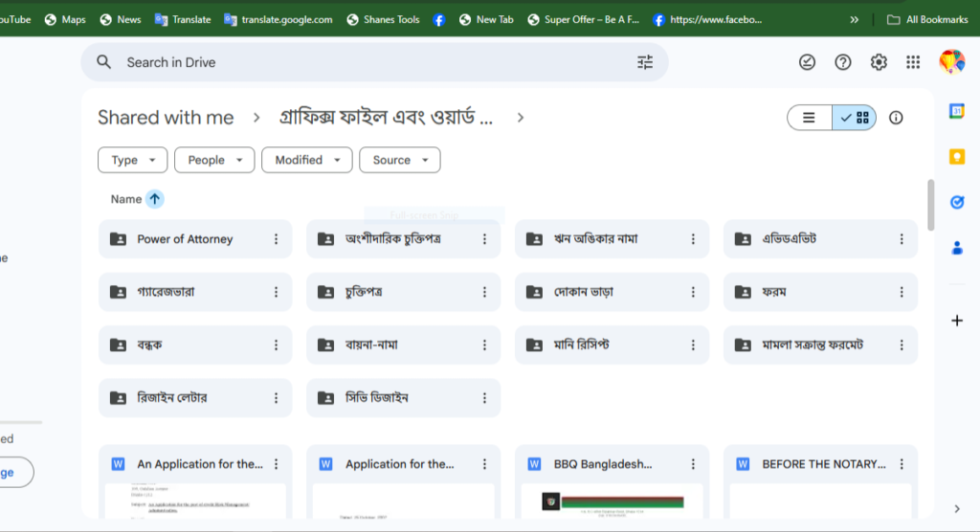Viewport: 980px width, 532px height.
Task: Open more options for Power of Attorney folder
Action: coord(277,239)
